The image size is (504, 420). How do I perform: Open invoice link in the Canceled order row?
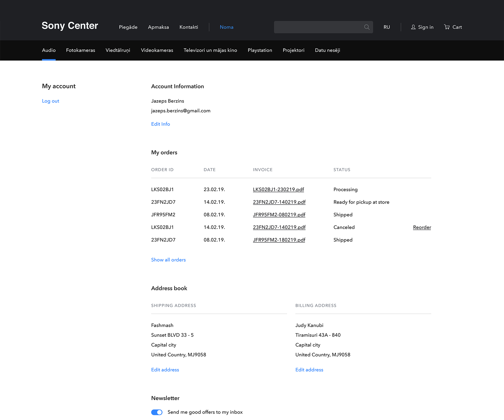279,227
